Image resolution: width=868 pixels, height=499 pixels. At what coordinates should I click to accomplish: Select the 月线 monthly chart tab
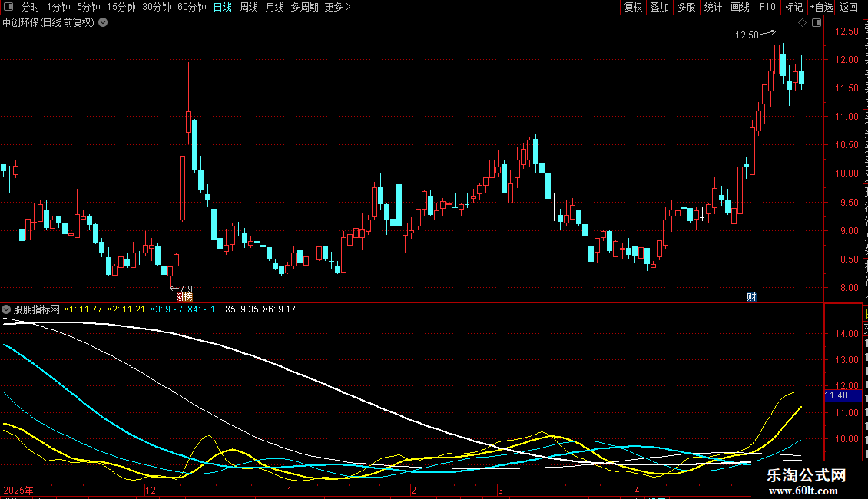click(274, 7)
